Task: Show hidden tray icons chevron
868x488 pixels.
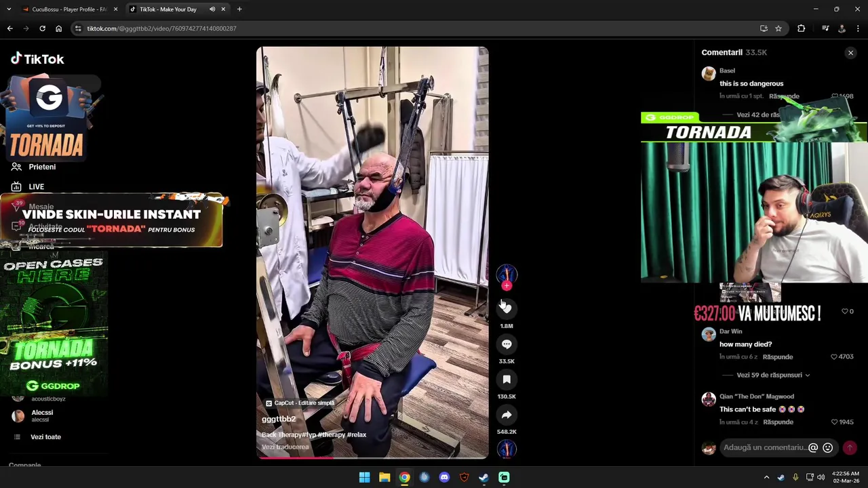Action: click(x=767, y=478)
